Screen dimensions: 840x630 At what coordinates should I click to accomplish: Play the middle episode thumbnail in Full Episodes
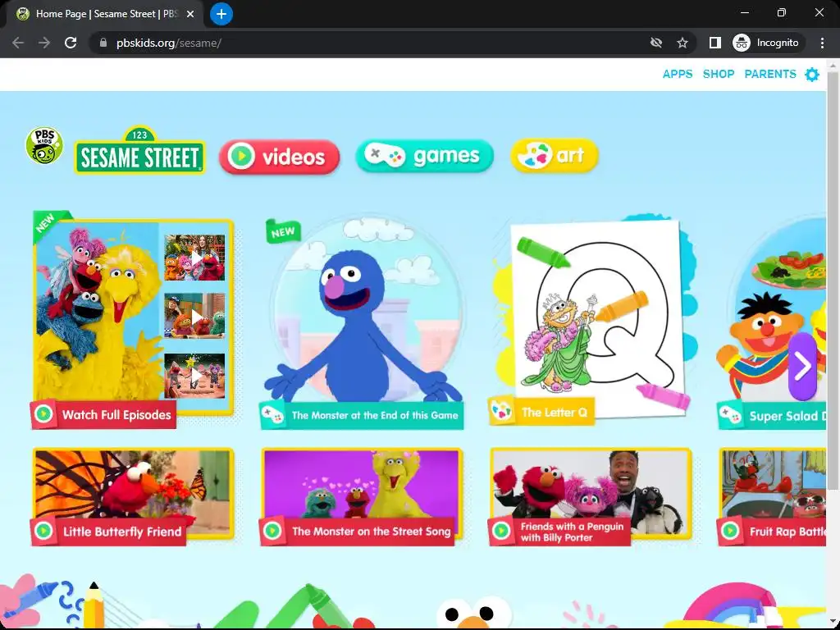[194, 316]
